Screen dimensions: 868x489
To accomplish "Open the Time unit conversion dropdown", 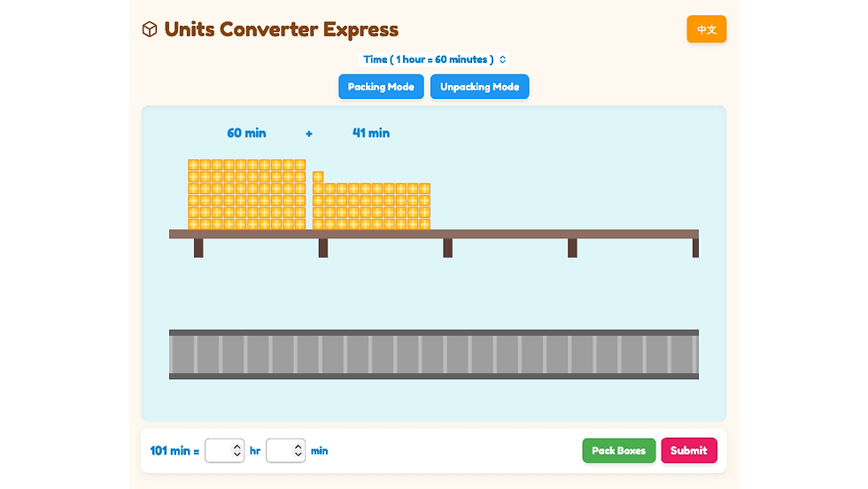I will pyautogui.click(x=434, y=59).
